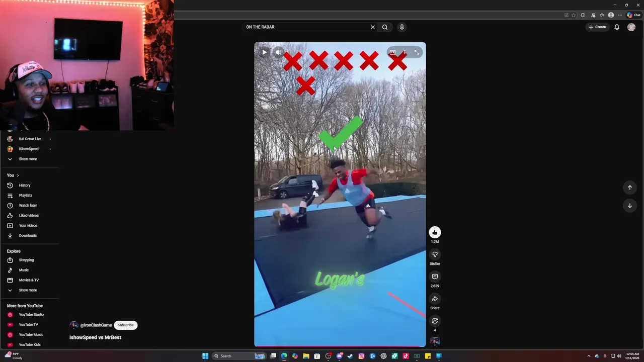Expand the You section
The image size is (644, 362).
pos(13,175)
